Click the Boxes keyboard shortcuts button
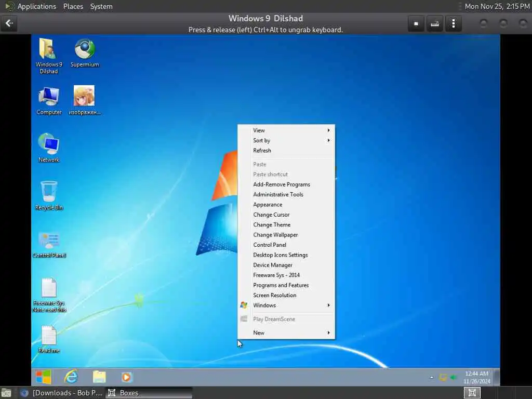This screenshot has width=532, height=399. coord(435,23)
